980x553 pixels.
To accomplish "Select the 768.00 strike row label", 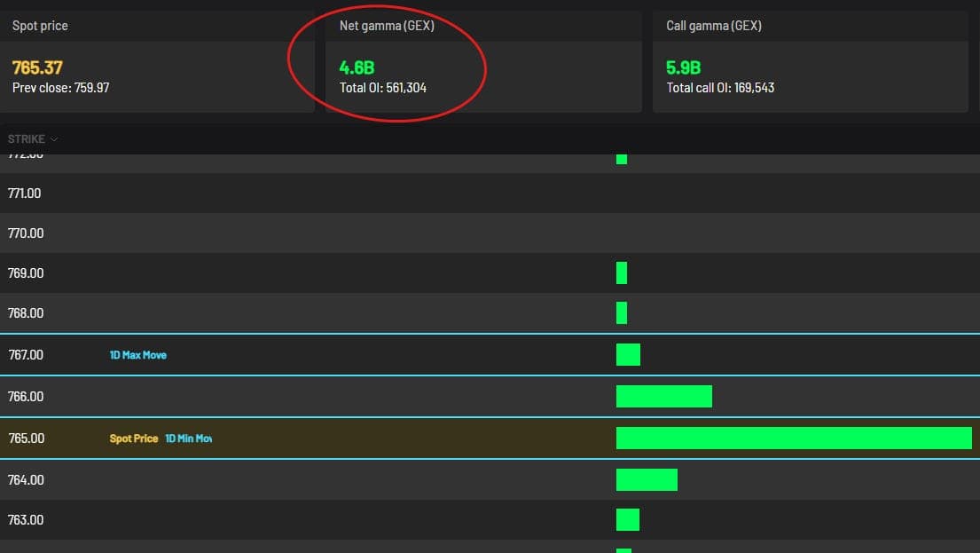I will pos(26,313).
